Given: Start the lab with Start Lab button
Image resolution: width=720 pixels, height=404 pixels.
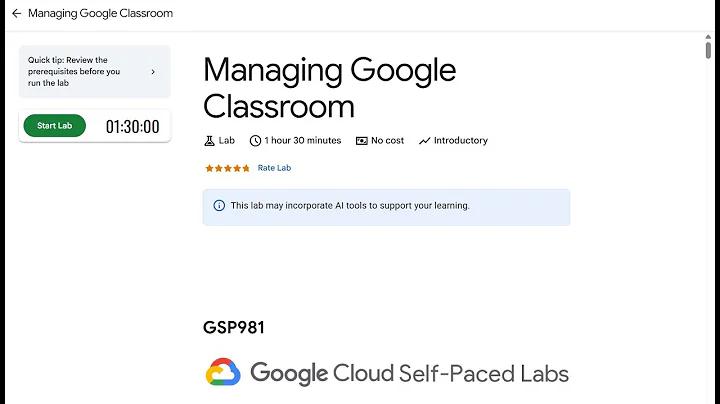Looking at the screenshot, I should [x=55, y=126].
